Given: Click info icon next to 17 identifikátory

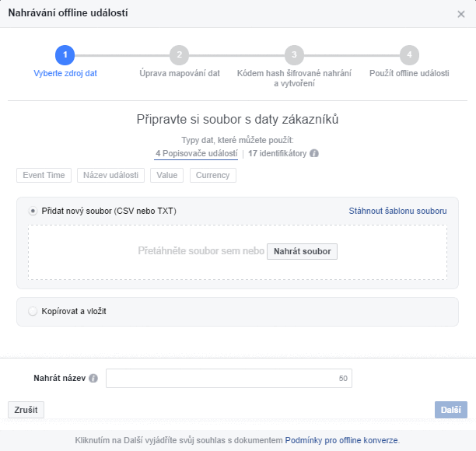Looking at the screenshot, I should pyautogui.click(x=314, y=154).
